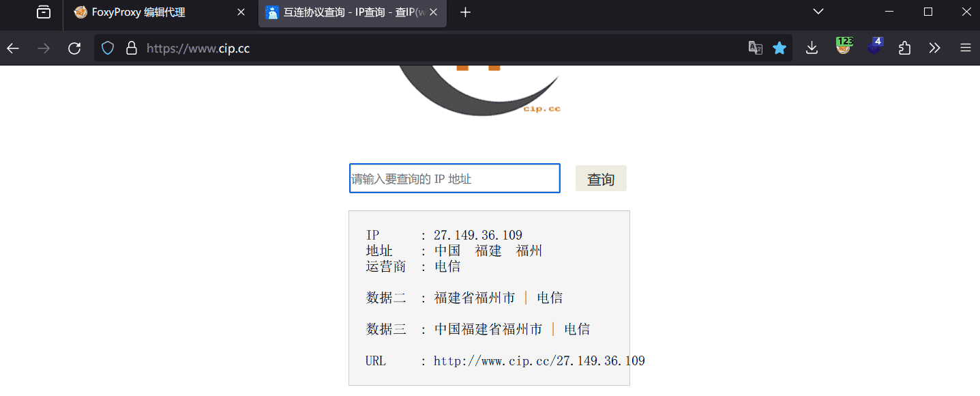This screenshot has width=980, height=396.
Task: Bookmark the page with the star icon
Action: (x=779, y=48)
